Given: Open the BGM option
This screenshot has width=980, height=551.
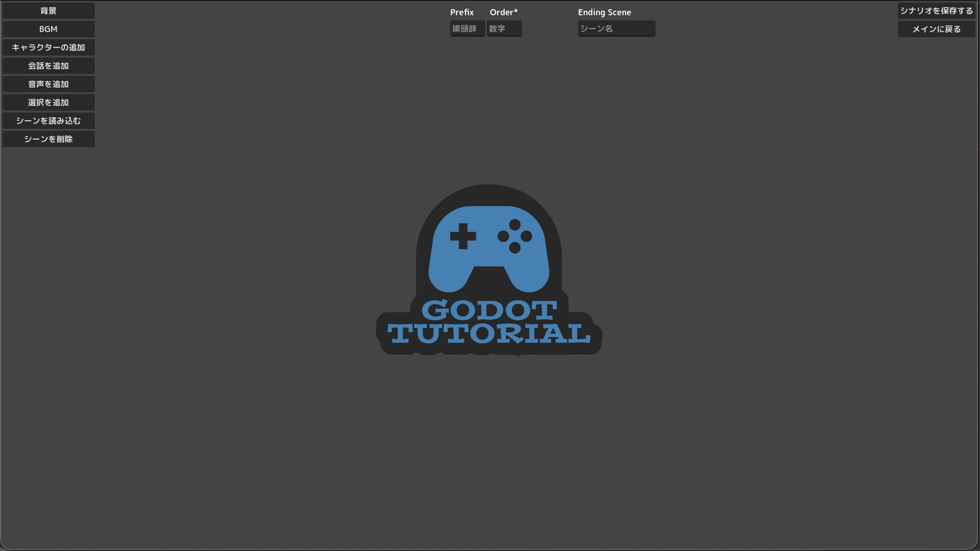Looking at the screenshot, I should 48,29.
